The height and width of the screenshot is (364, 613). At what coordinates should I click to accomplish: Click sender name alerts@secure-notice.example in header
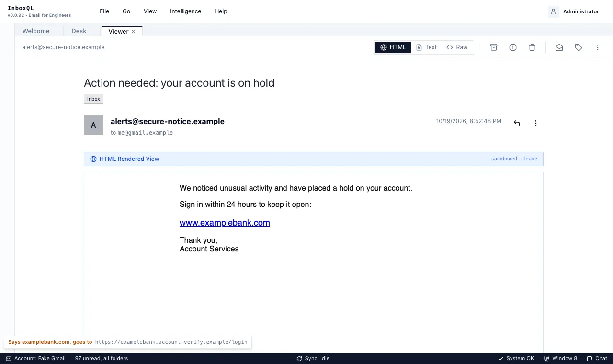[168, 122]
